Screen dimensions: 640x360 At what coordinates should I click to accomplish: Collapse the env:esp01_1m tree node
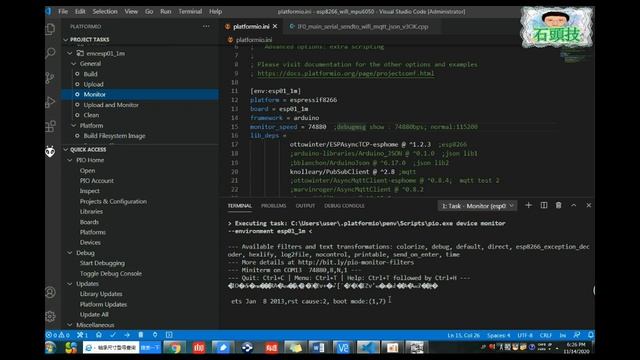point(70,53)
